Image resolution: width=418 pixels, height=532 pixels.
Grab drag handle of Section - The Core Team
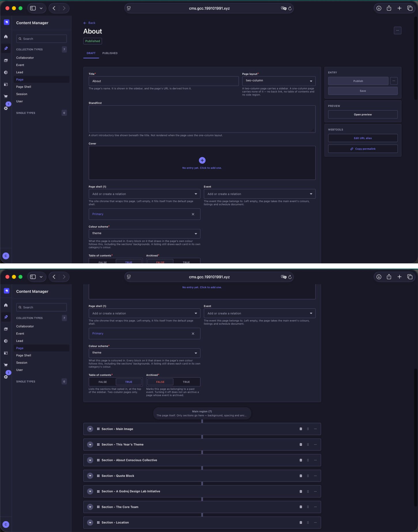pyautogui.click(x=308, y=507)
